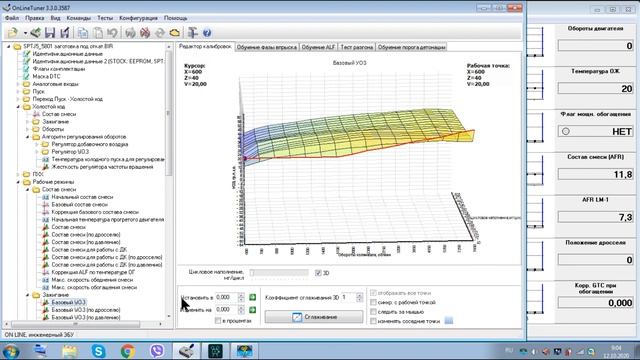This screenshot has width=640, height=360.
Task: Click the grey refresh arrows toolbar icon
Action: point(160,33)
